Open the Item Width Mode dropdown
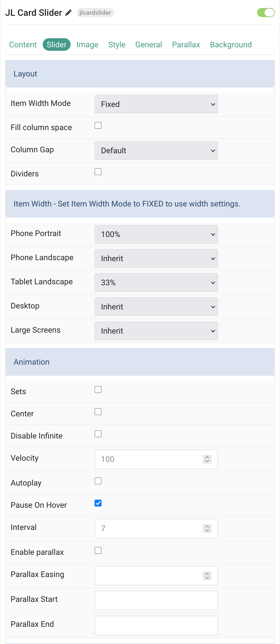This screenshot has width=280, height=644. [x=156, y=104]
